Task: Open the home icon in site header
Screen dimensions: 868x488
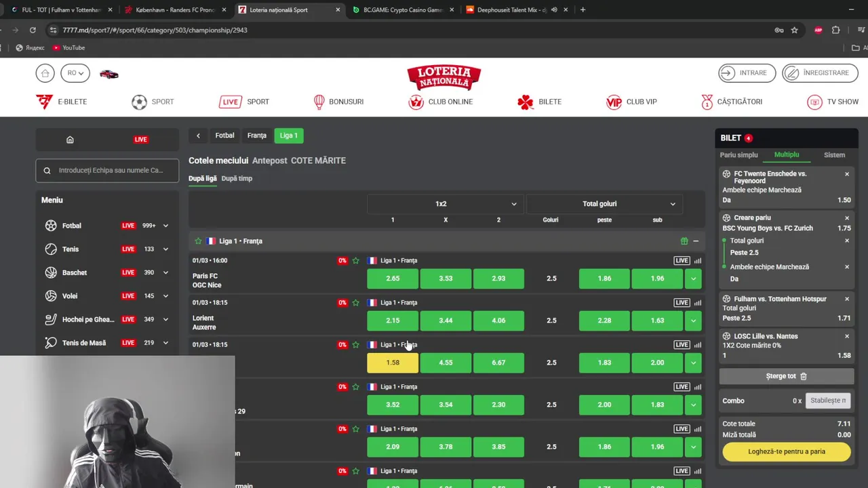Action: [45, 73]
